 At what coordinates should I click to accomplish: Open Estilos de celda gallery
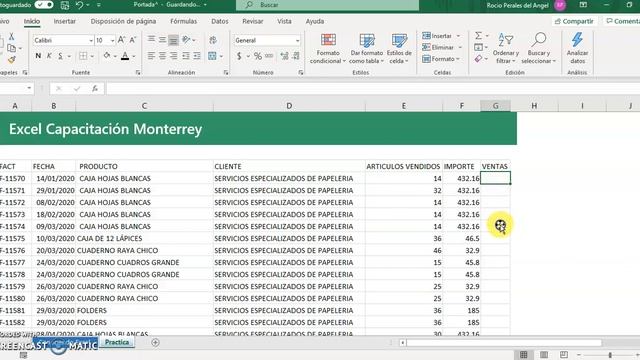pos(399,49)
